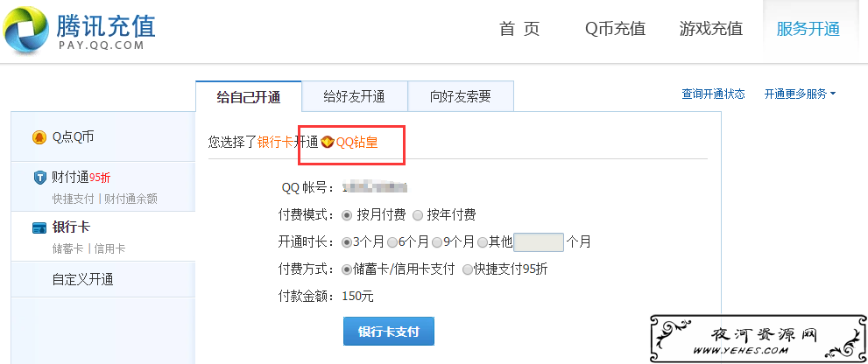Switch to 向好友索要 tab
The image size is (868, 364).
tap(461, 96)
